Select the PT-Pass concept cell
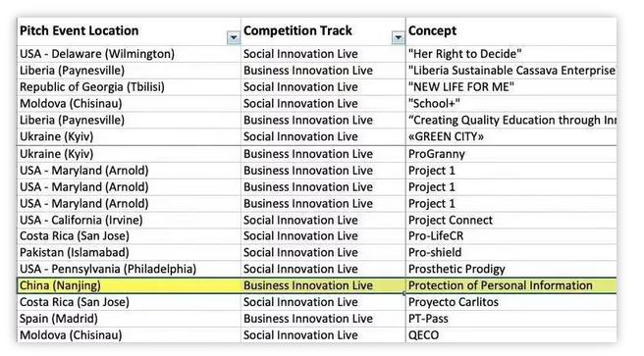This screenshot has height=356, width=644. point(511,319)
